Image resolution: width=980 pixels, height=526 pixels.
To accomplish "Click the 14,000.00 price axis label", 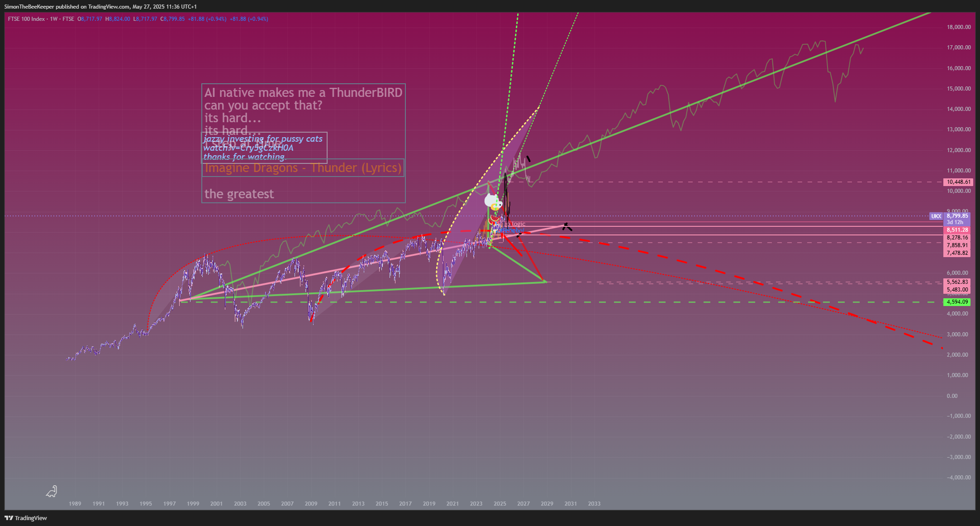I will pos(959,109).
